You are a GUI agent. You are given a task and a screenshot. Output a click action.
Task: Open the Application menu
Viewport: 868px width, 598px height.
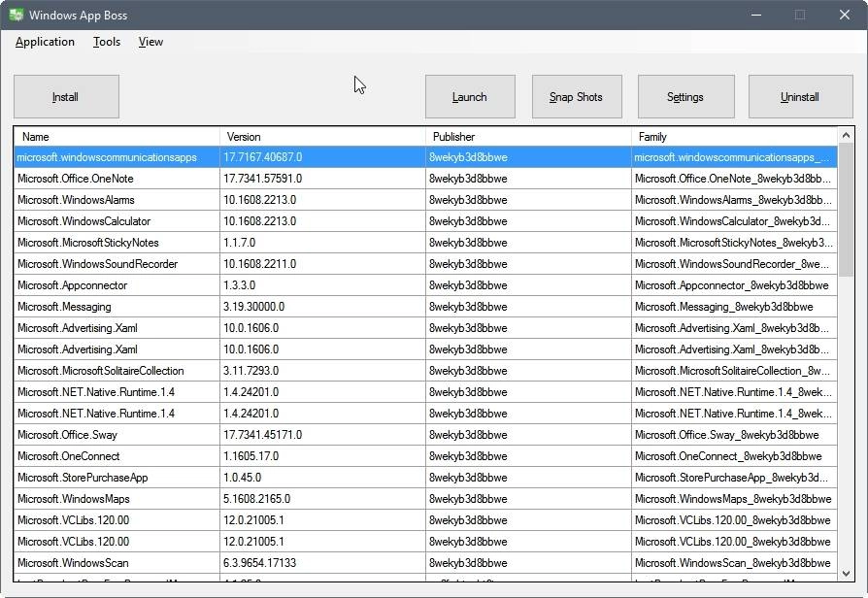(x=45, y=42)
